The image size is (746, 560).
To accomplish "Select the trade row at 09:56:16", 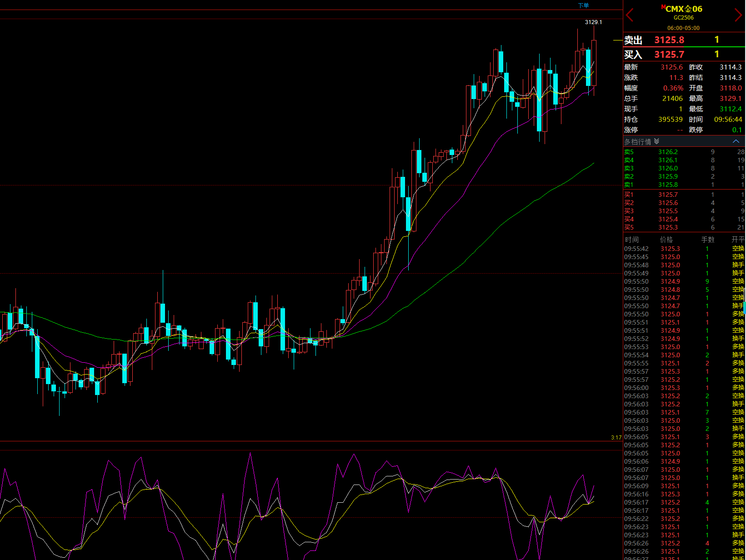I will [x=684, y=494].
